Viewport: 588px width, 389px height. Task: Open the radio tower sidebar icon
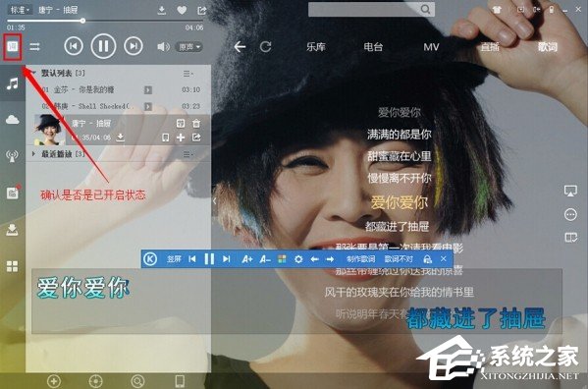coord(13,156)
